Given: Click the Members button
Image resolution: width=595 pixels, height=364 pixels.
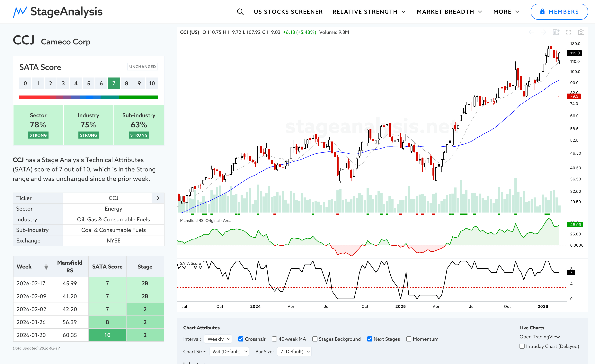Looking at the screenshot, I should click(559, 12).
